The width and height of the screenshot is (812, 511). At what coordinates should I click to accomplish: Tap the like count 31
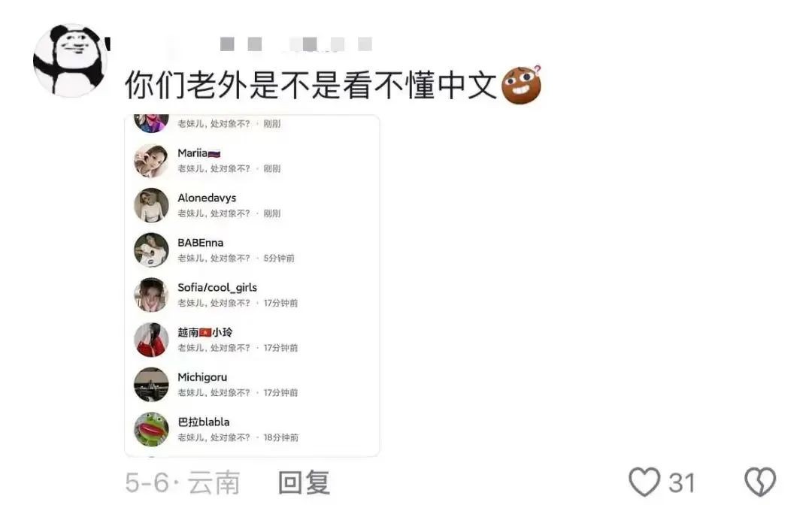(681, 483)
